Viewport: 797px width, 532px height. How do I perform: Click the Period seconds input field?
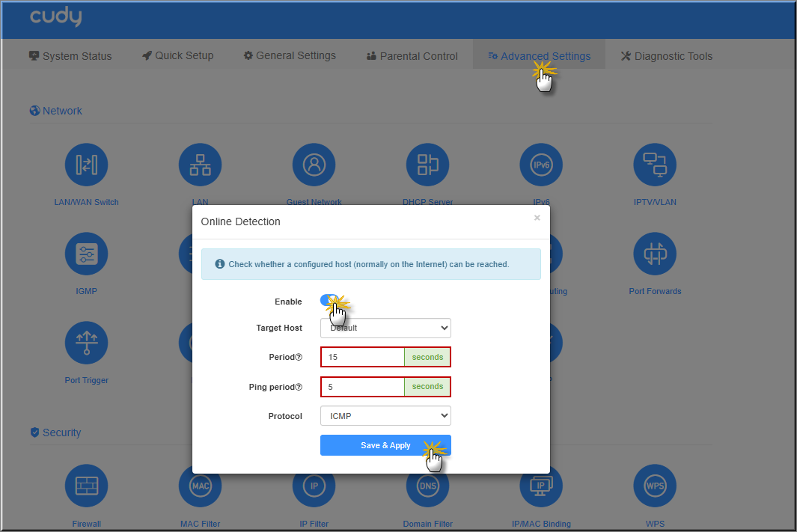point(362,357)
